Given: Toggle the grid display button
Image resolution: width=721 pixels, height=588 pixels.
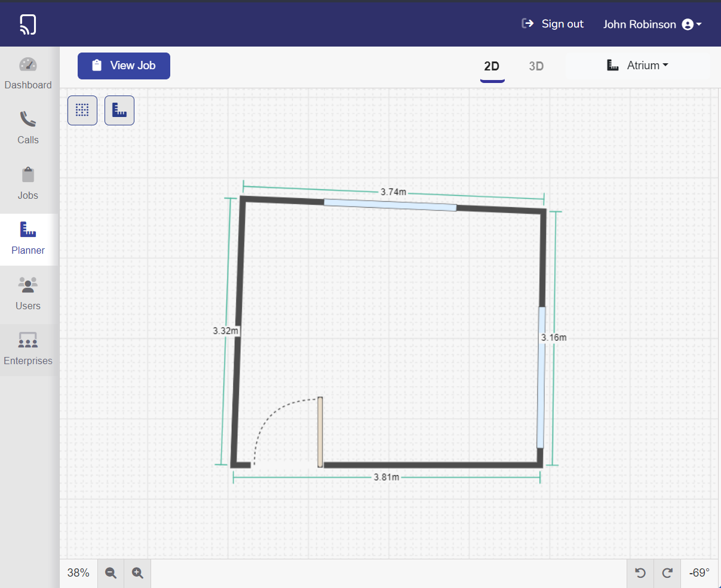Looking at the screenshot, I should [x=82, y=110].
